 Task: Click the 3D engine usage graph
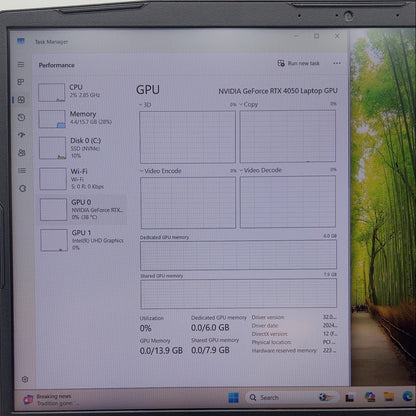click(188, 137)
